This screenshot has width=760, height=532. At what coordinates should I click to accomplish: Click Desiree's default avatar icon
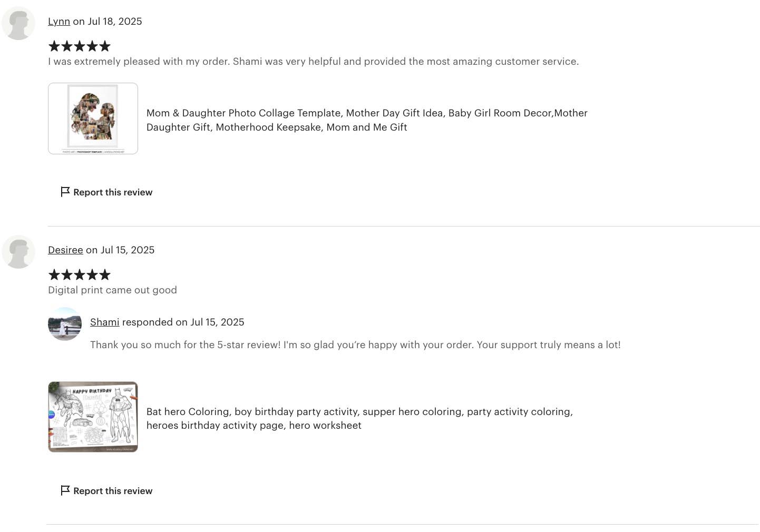tap(18, 252)
